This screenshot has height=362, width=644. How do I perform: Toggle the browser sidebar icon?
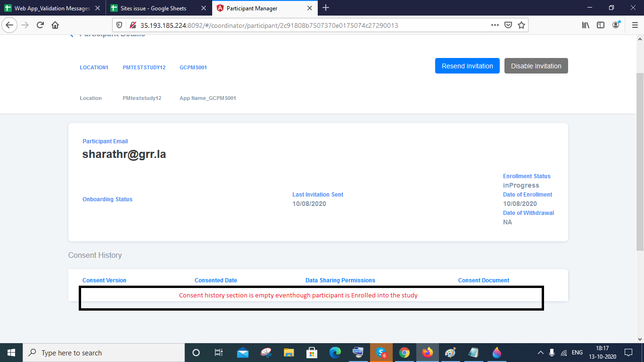pos(600,25)
